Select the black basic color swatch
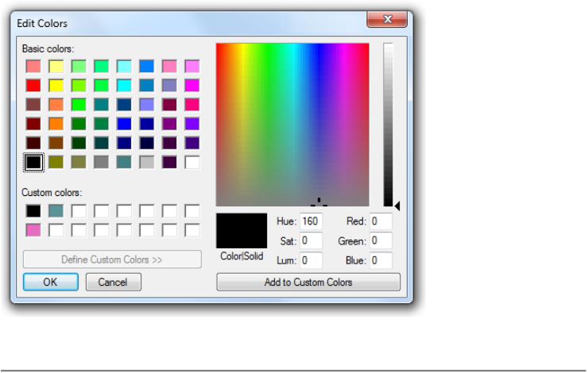Screen dimensions: 588x373 click(33, 162)
